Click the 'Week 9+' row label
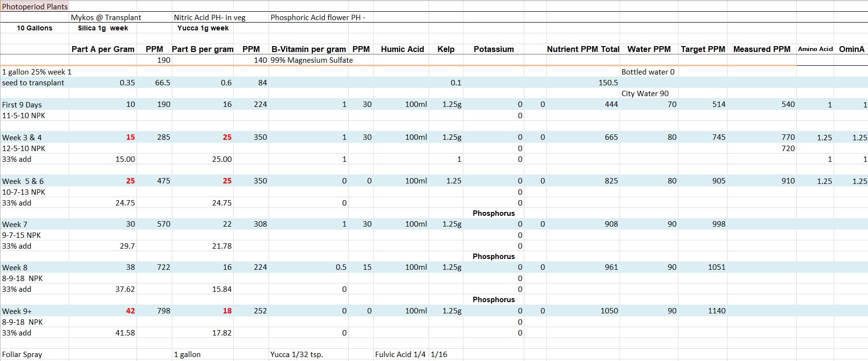Image resolution: width=868 pixels, height=361 pixels. pos(17,311)
